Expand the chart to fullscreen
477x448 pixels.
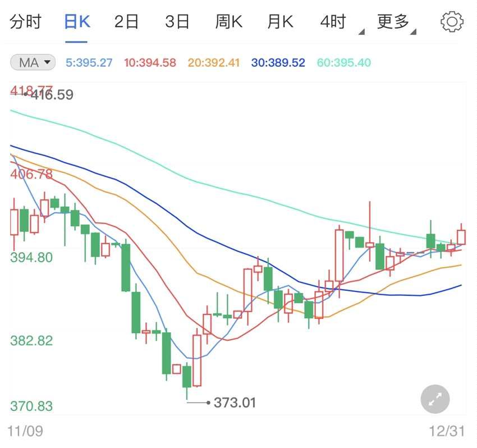[x=435, y=399]
